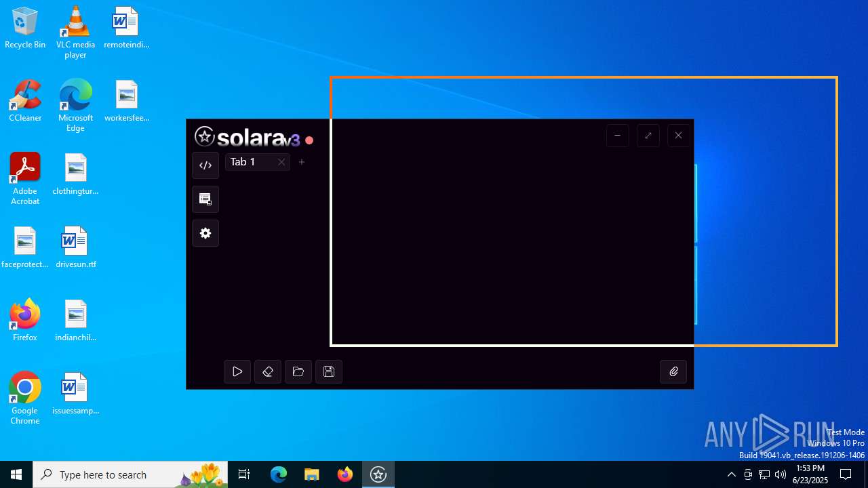This screenshot has height=488, width=868.
Task: Open the volume tray icon
Action: (781, 474)
